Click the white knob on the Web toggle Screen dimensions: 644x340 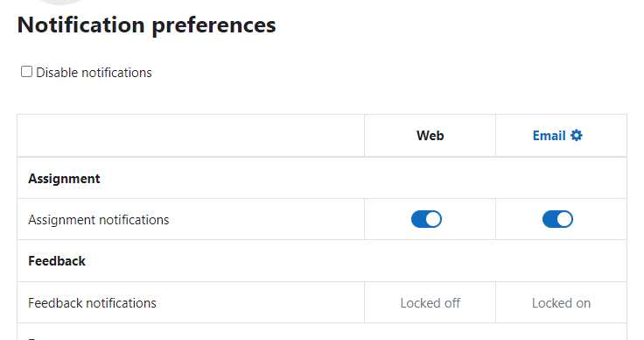433,219
